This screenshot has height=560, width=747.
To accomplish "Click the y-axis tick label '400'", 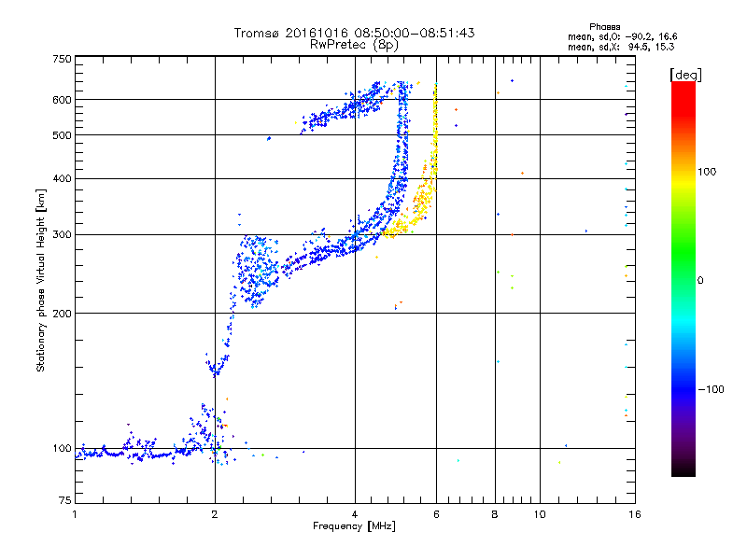I will [x=63, y=178].
